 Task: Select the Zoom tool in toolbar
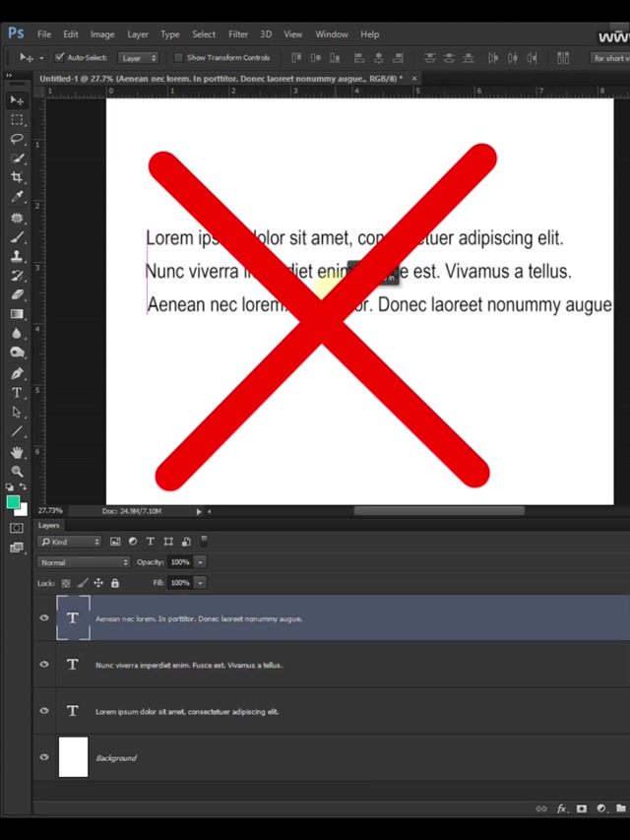point(17,471)
